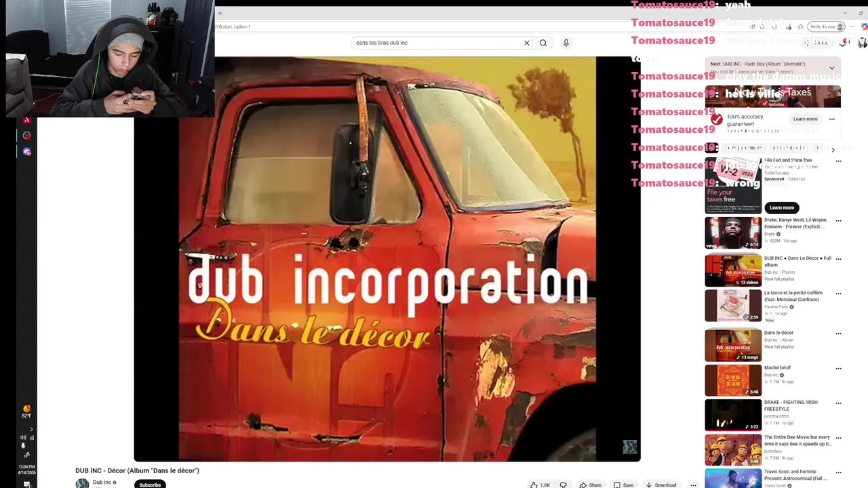Subscribe to the Dub inc channel
This screenshot has height=488, width=868.
coord(150,485)
